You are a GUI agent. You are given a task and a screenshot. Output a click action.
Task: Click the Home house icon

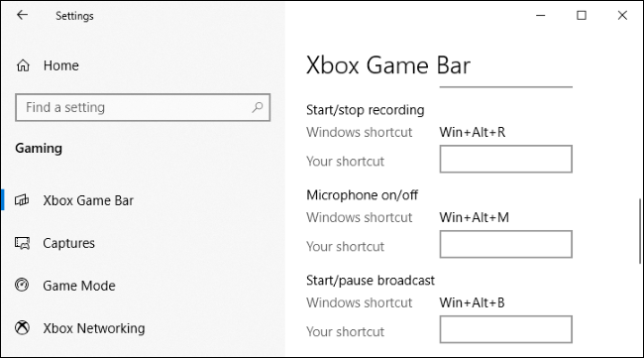[x=23, y=65]
